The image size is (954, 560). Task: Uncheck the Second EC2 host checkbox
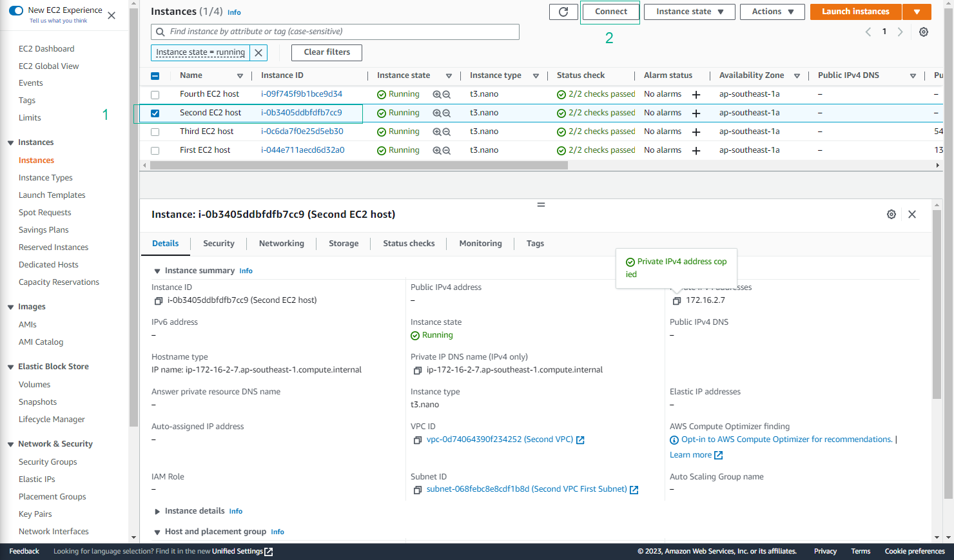(x=155, y=113)
